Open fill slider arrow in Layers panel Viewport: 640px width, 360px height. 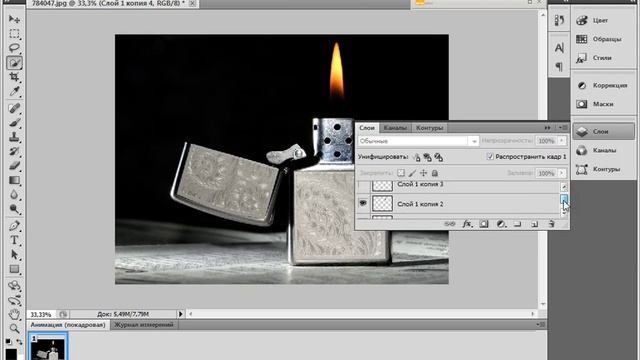tap(562, 173)
